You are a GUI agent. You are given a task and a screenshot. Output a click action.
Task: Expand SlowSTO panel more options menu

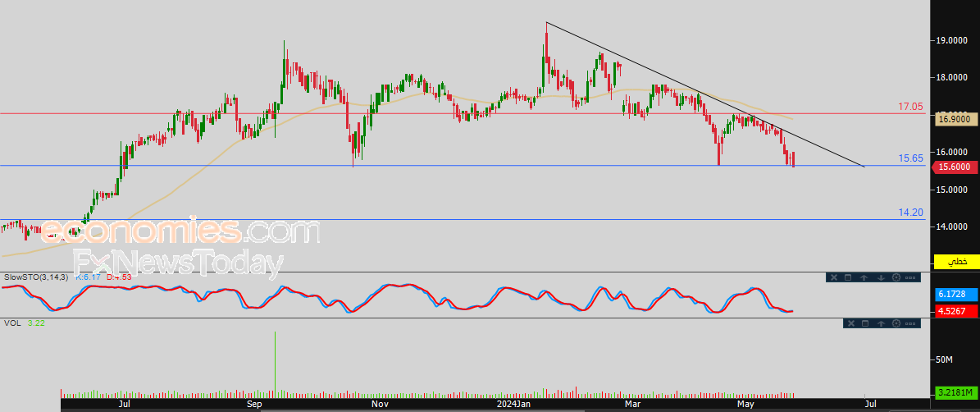910,277
